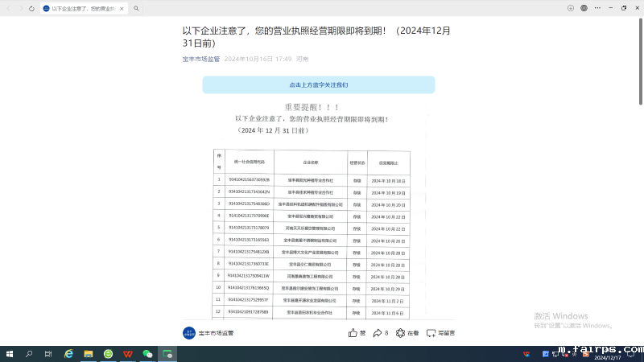Click the vertical page scrollbar thumb
Screen dimensions: 644x362
(x=640, y=62)
